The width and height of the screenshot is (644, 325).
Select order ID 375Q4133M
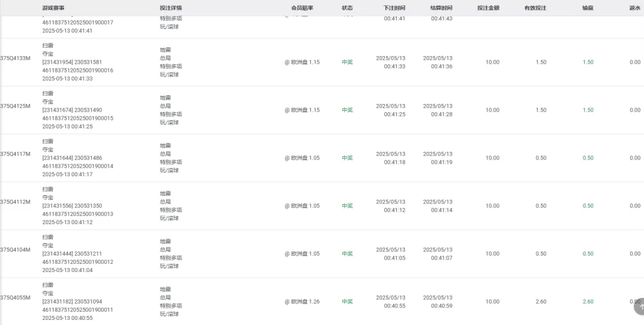pyautogui.click(x=15, y=58)
